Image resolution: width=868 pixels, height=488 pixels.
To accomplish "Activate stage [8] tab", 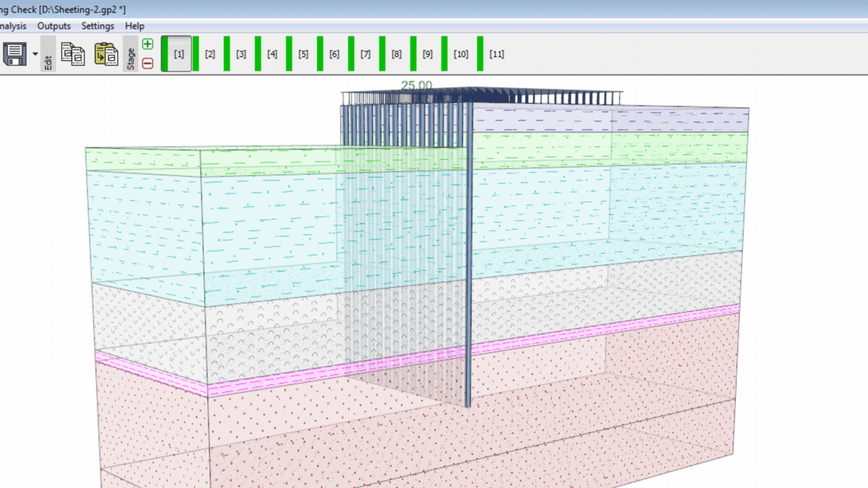I will click(x=396, y=54).
